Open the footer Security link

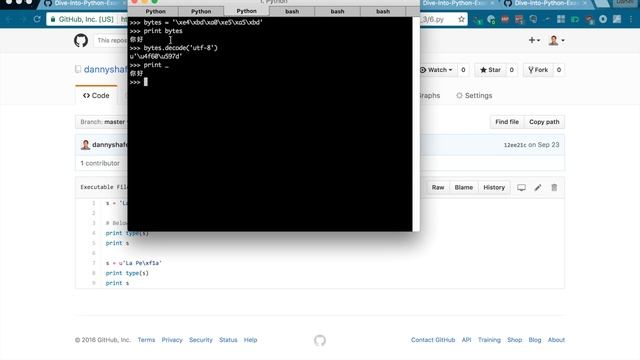tap(201, 340)
